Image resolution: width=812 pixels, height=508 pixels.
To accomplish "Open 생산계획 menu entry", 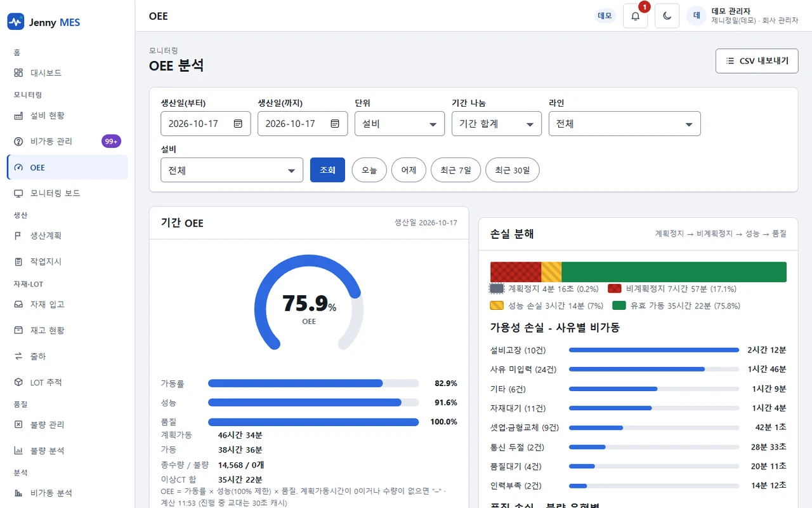I will (x=67, y=236).
